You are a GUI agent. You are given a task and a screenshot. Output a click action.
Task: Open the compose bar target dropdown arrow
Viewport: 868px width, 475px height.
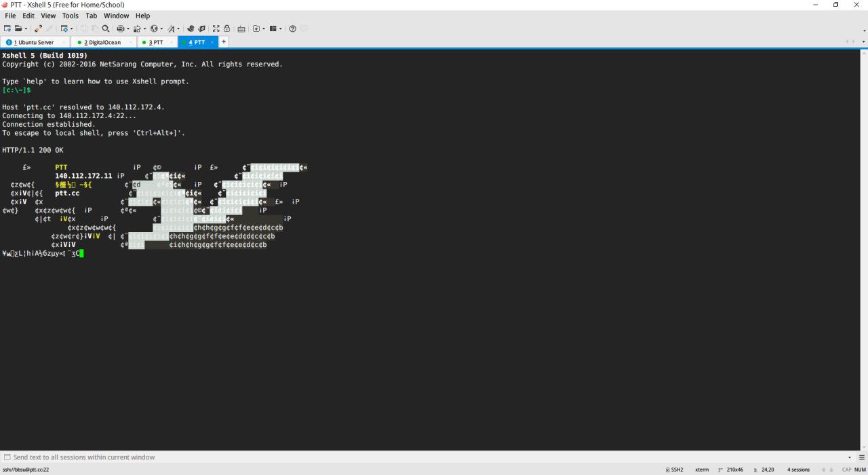click(850, 457)
